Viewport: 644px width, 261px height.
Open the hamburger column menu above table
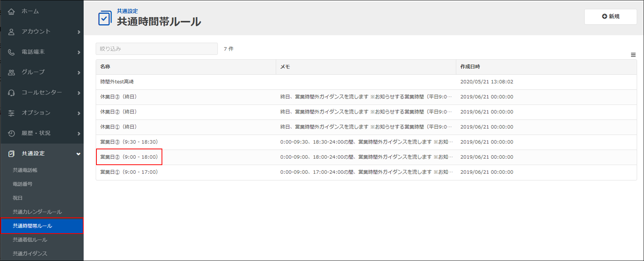click(633, 55)
